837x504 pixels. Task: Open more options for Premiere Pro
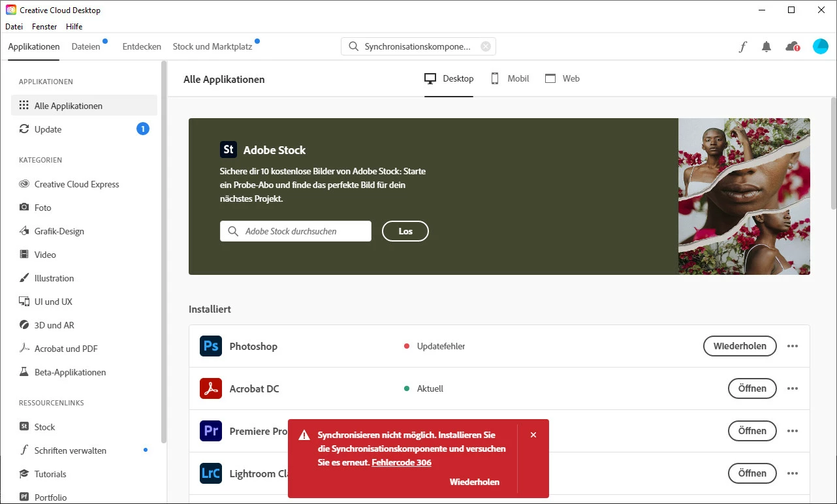pyautogui.click(x=793, y=431)
